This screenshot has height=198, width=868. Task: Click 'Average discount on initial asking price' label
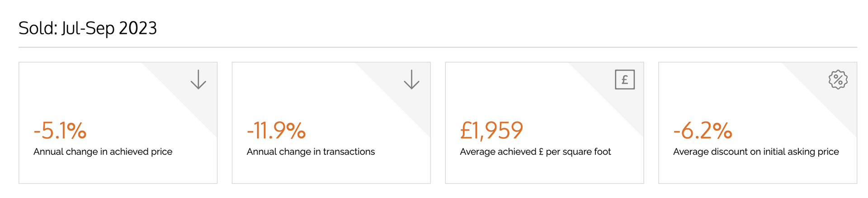[756, 152]
